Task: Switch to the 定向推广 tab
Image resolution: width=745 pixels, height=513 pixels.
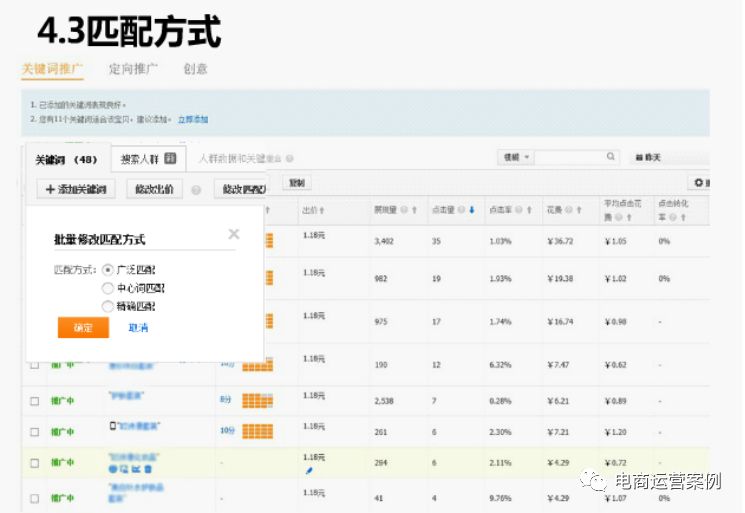Action: tap(133, 69)
